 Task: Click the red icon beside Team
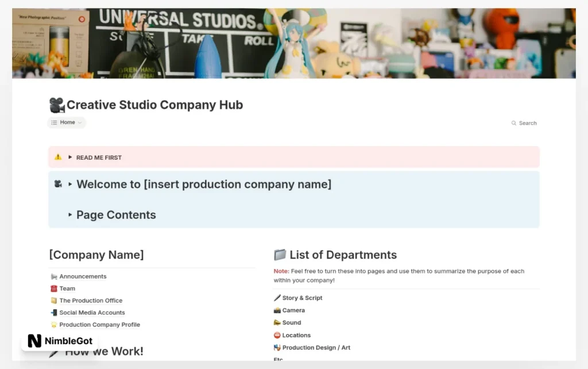(x=54, y=289)
